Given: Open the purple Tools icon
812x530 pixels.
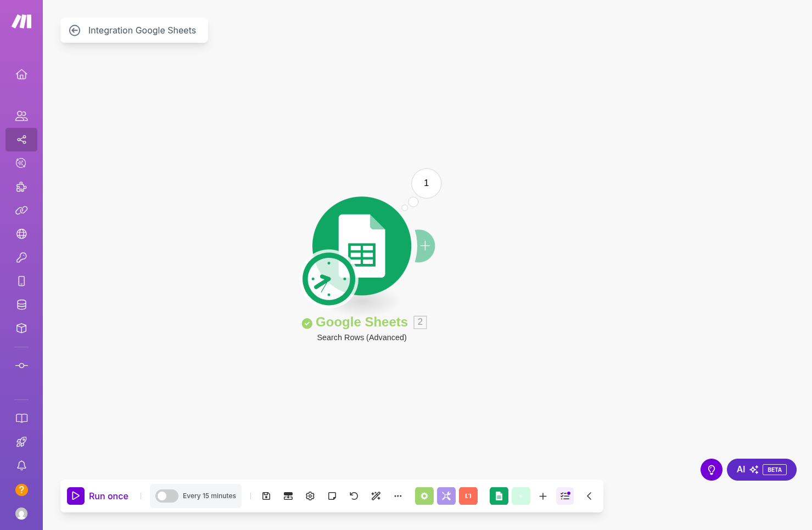Looking at the screenshot, I should (446, 496).
